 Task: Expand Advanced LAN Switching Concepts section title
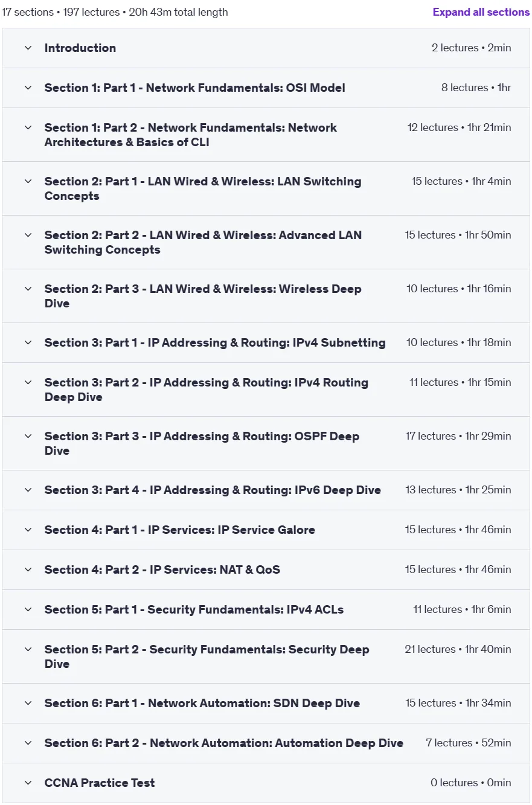click(x=203, y=242)
